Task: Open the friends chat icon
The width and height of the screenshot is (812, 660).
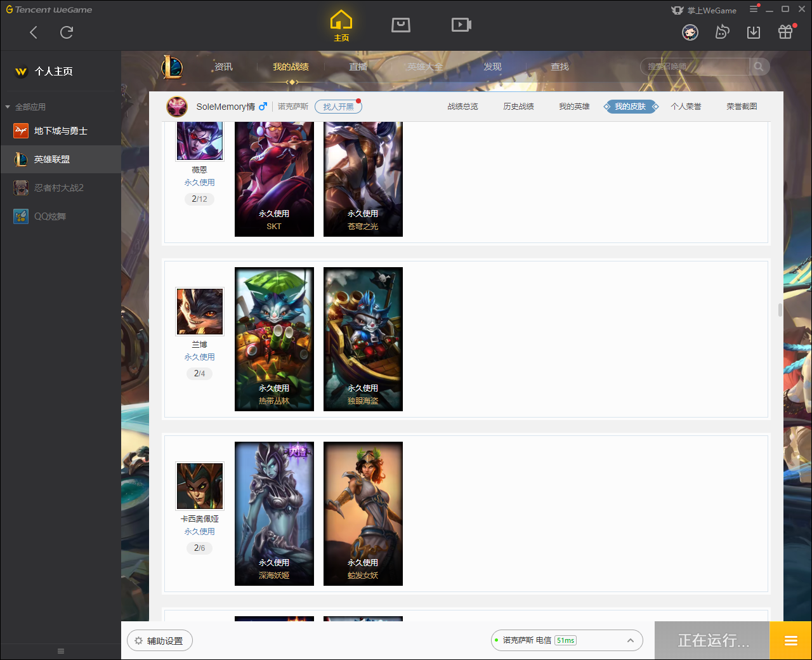Action: [x=722, y=32]
